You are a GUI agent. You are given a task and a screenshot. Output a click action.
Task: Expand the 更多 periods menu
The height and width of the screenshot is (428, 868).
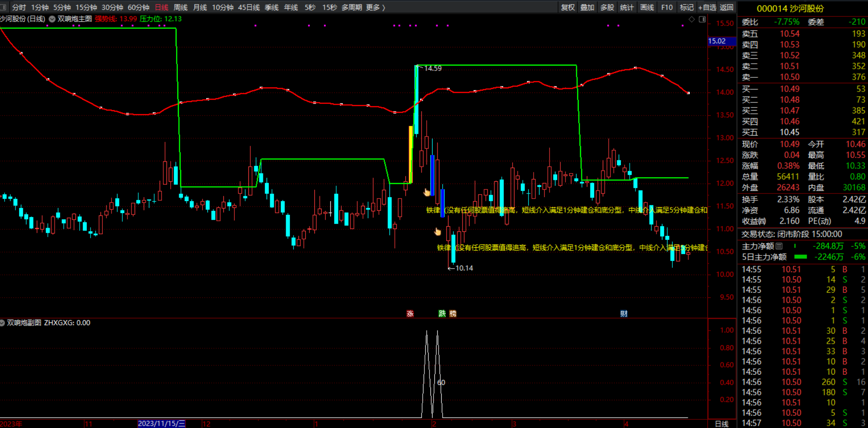[x=375, y=7]
